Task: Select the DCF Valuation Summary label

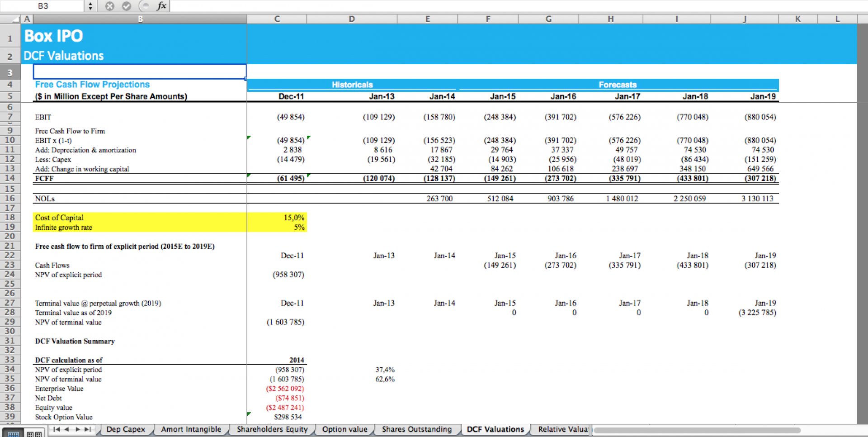Action: click(75, 341)
